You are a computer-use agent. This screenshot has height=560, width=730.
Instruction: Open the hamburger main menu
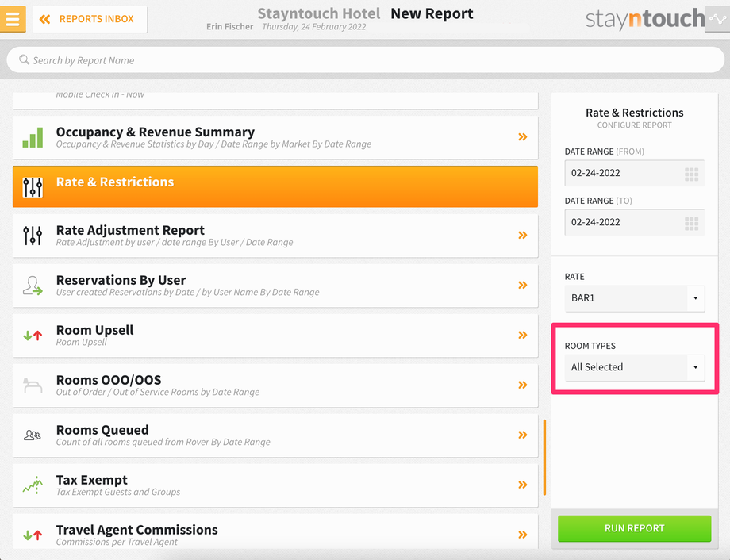pos(13,19)
